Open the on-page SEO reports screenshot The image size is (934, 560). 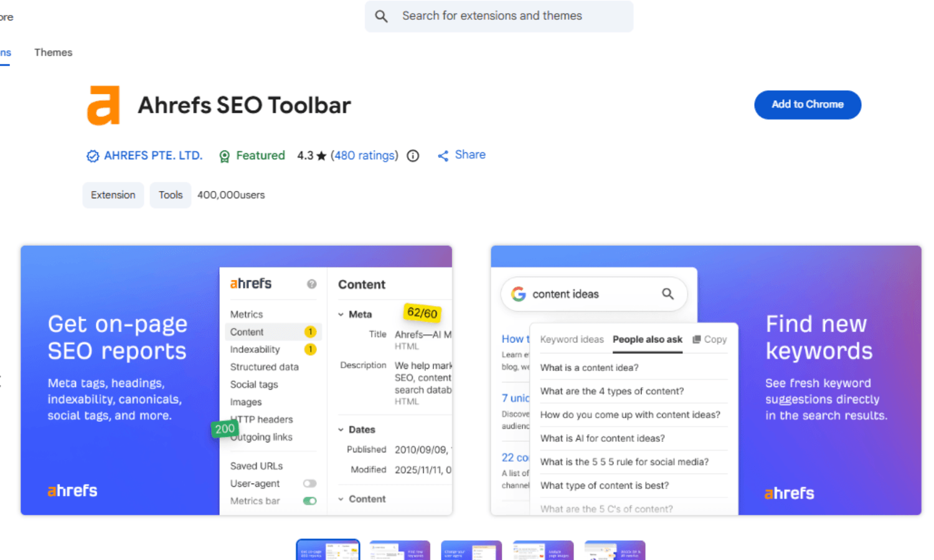(237, 380)
